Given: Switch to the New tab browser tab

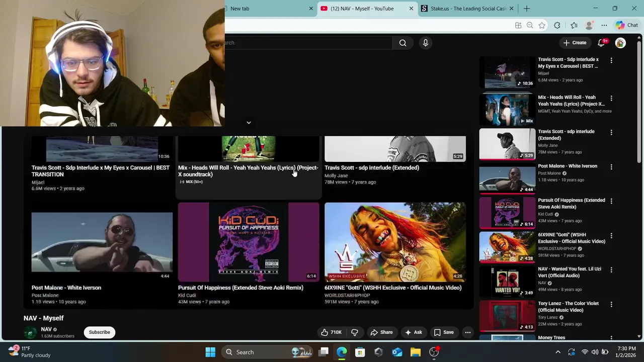Looking at the screenshot, I should pos(267,9).
